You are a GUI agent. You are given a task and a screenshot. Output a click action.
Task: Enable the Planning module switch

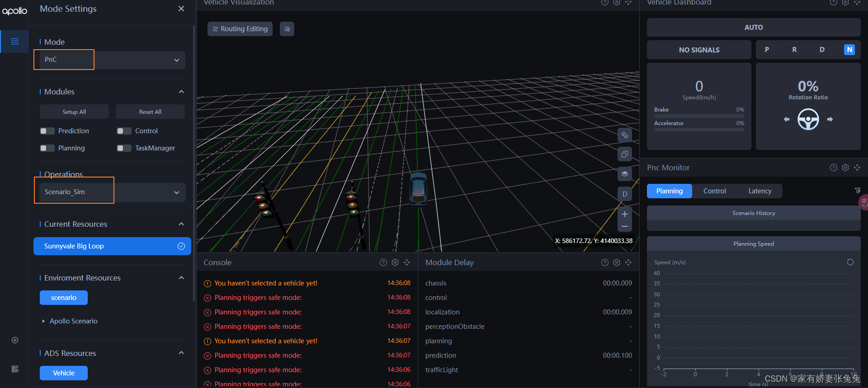[47, 148]
